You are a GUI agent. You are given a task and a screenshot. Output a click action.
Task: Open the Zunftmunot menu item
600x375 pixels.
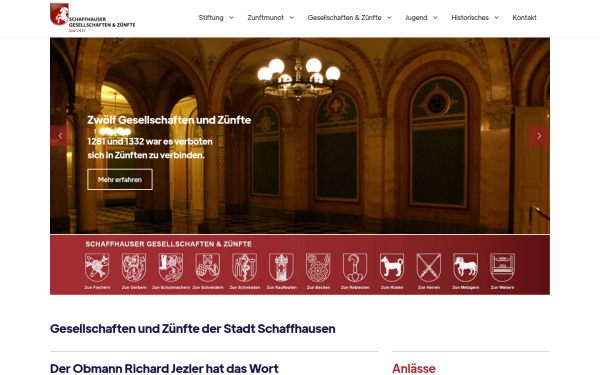coord(266,18)
